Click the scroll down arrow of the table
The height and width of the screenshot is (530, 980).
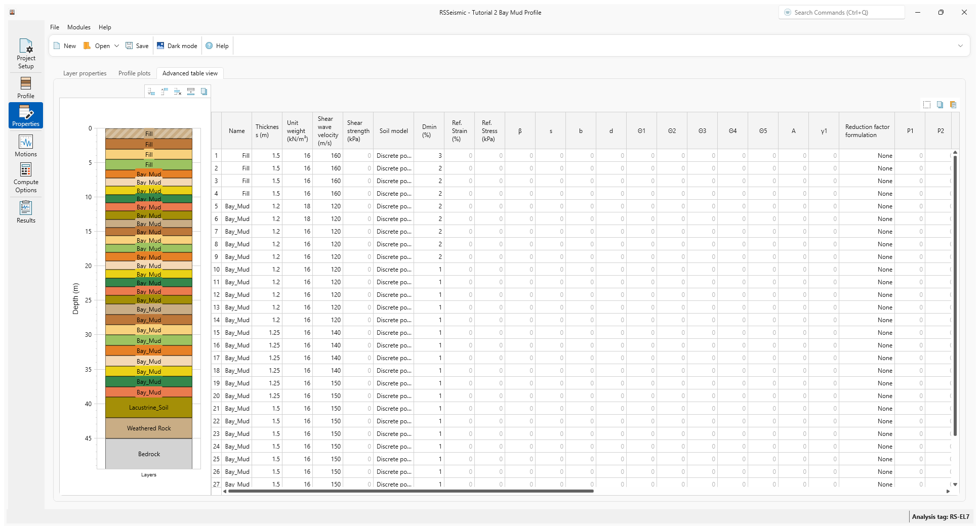pos(955,484)
